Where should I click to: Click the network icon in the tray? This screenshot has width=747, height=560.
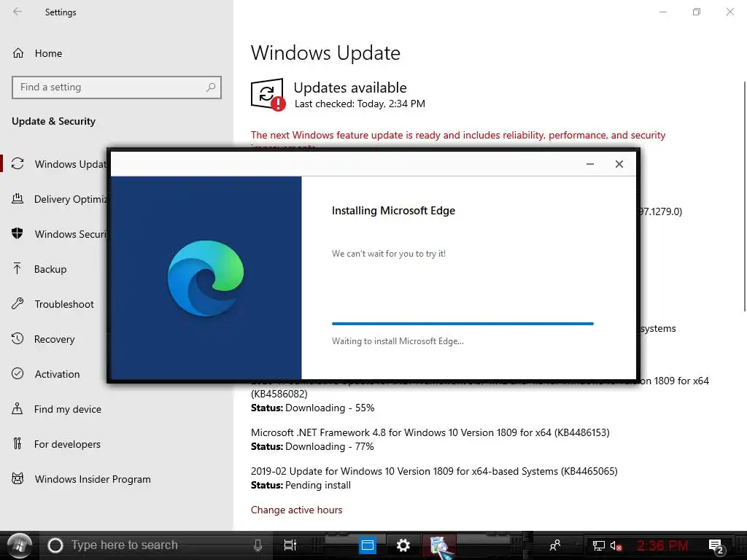(x=598, y=545)
